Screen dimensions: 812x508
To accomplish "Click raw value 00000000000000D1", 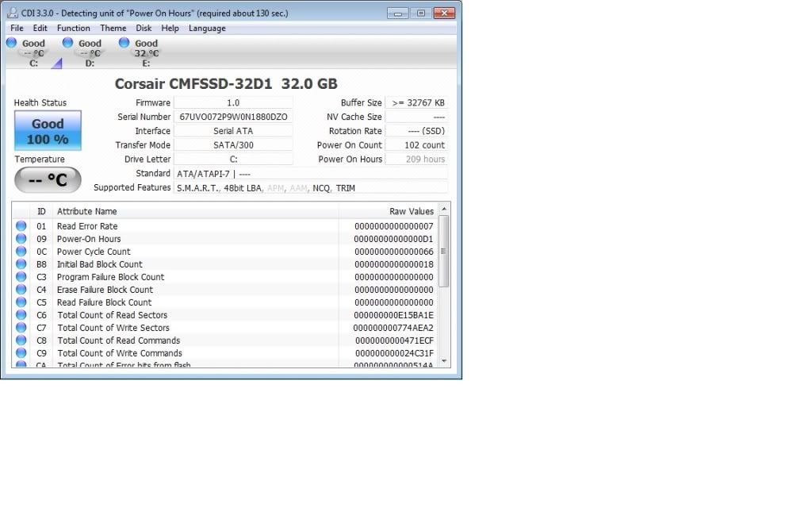I will point(393,238).
